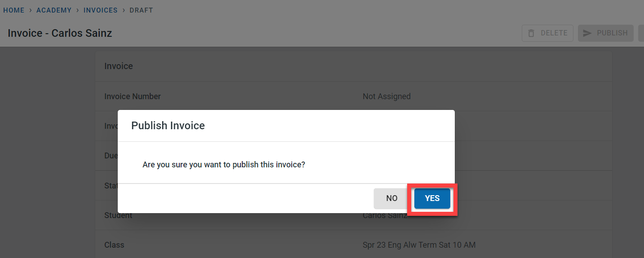Viewport: 644px width, 258px height.
Task: Click the chevron separator after INVOICES breadcrumb
Action: tap(124, 10)
